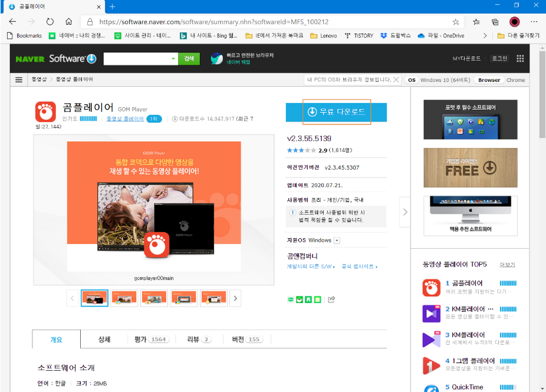Open browser settings and more menu
Viewport: 546px width, 392px height.
[534, 22]
